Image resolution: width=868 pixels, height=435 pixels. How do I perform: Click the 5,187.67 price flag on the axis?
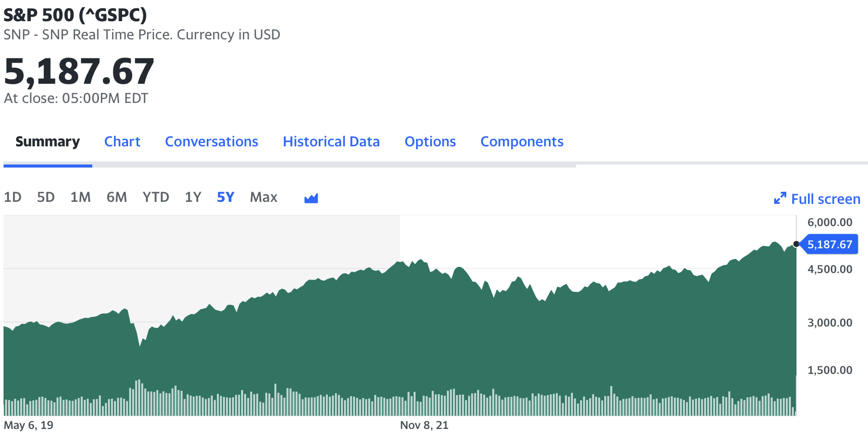click(x=829, y=244)
